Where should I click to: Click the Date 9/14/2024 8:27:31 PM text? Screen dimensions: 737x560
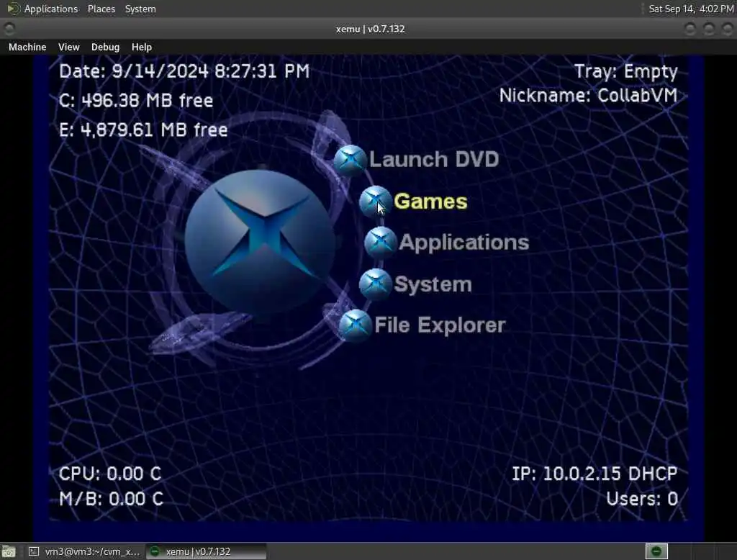click(184, 71)
